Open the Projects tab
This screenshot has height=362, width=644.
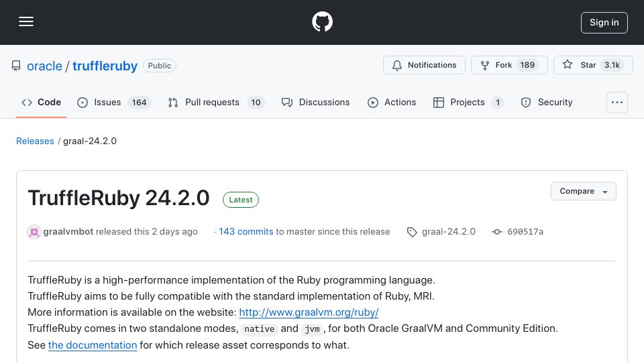click(468, 102)
